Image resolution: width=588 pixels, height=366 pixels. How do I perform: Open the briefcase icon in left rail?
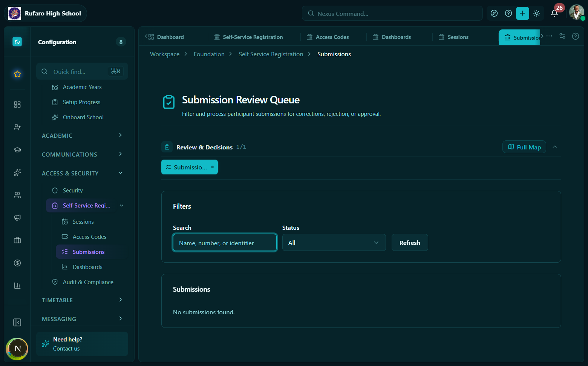17,240
